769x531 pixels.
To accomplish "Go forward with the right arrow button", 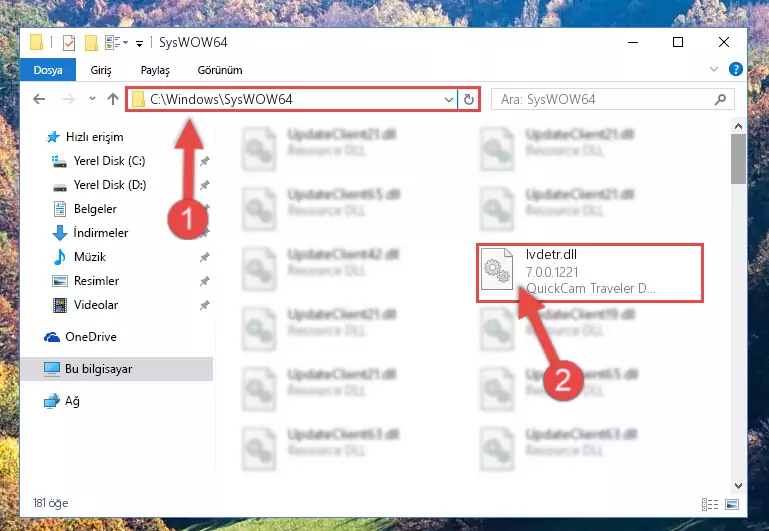I will pos(69,100).
